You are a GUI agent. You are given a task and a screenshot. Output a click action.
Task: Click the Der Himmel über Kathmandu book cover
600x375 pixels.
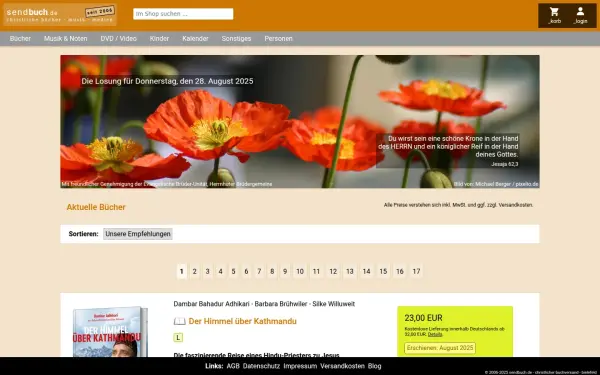tap(110, 332)
